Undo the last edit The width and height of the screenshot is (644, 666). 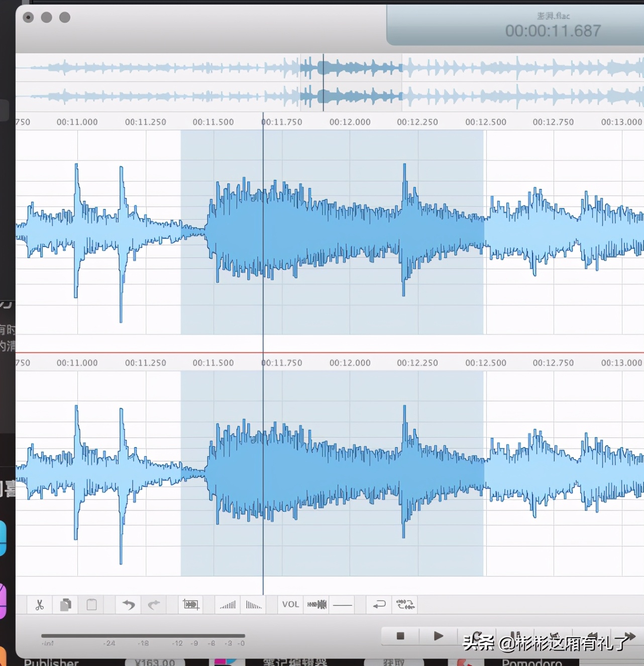pyautogui.click(x=129, y=605)
